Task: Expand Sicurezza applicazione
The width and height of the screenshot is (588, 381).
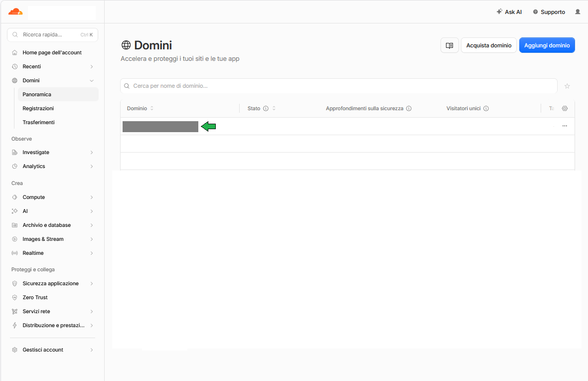Action: coord(92,283)
